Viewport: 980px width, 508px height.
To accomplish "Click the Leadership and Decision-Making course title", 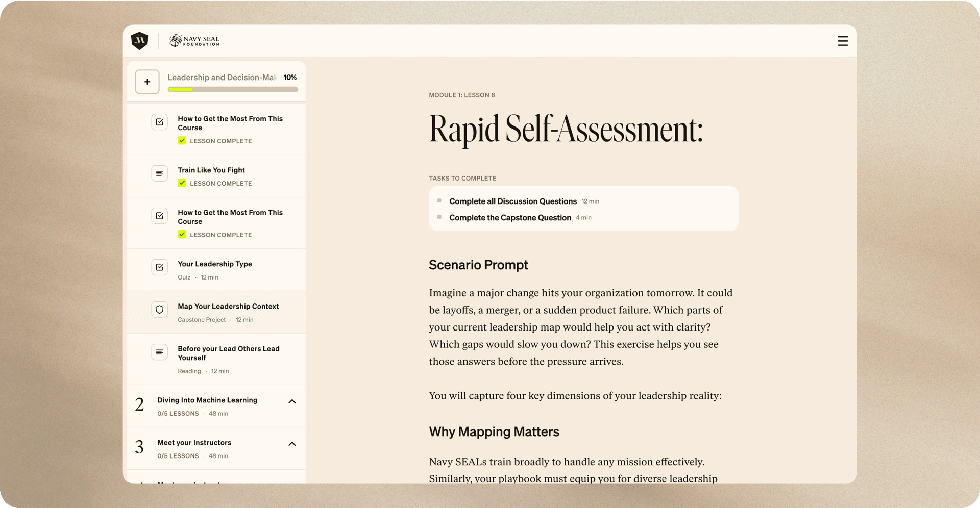I will coord(222,78).
